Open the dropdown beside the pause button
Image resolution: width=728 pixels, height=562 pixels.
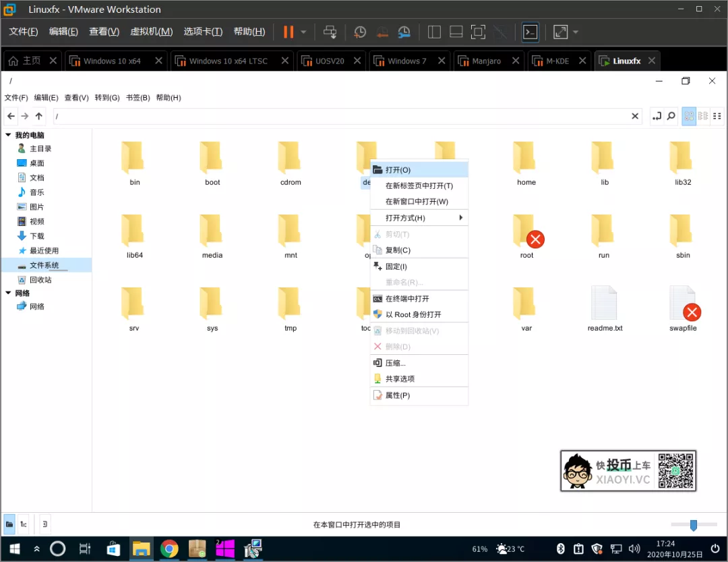302,32
